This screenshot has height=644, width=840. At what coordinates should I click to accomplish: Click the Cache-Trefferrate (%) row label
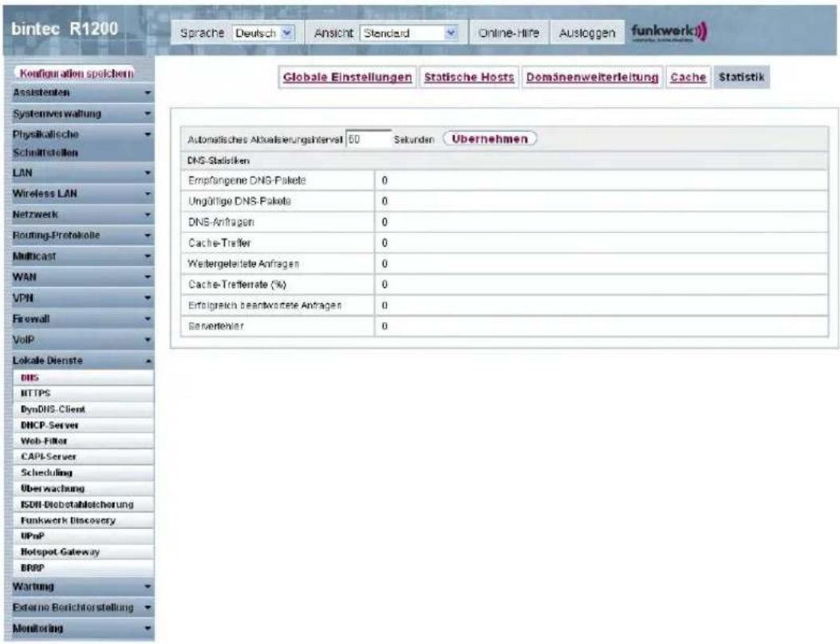click(x=237, y=285)
